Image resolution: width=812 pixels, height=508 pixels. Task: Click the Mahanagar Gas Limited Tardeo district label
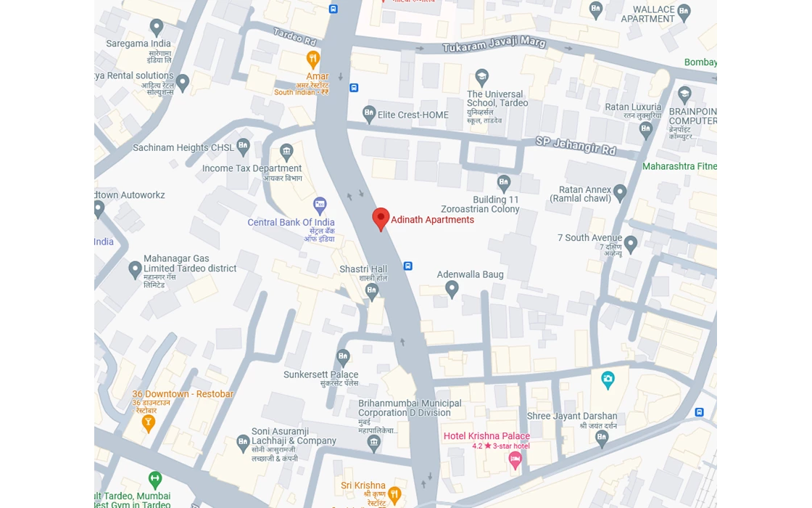[189, 263]
